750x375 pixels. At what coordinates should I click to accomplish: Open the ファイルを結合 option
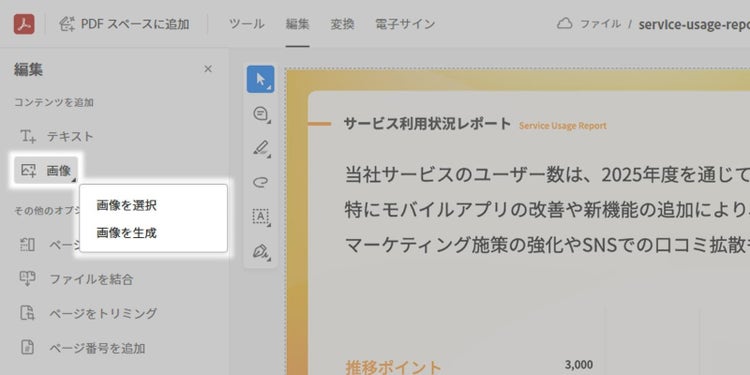click(x=91, y=279)
